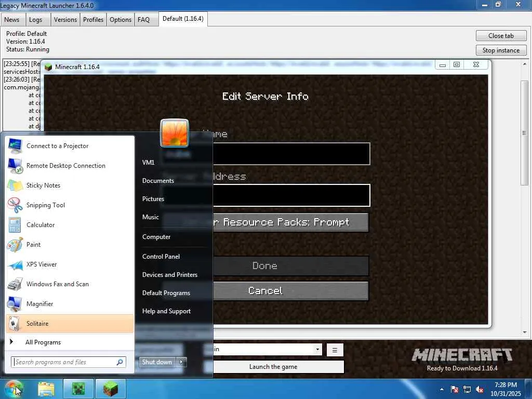
Task: Open XPS Viewer icon
Action: [x=15, y=264]
